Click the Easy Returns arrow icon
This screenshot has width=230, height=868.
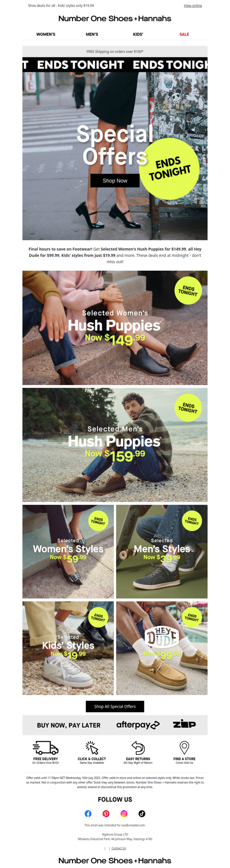pyautogui.click(x=138, y=747)
